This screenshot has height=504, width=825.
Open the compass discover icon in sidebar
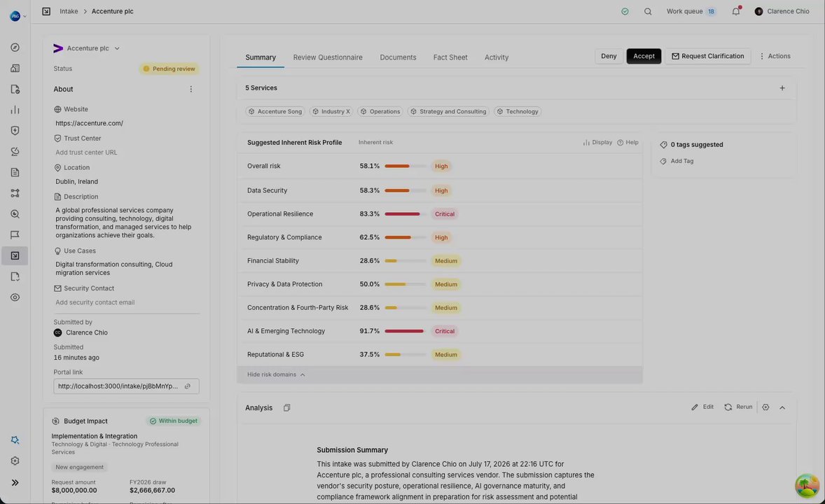pos(15,48)
